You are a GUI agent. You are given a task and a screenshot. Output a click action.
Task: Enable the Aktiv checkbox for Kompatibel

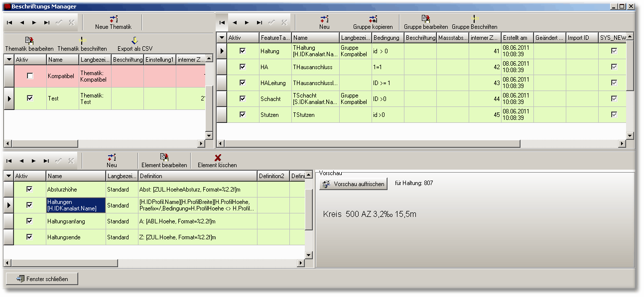point(30,76)
